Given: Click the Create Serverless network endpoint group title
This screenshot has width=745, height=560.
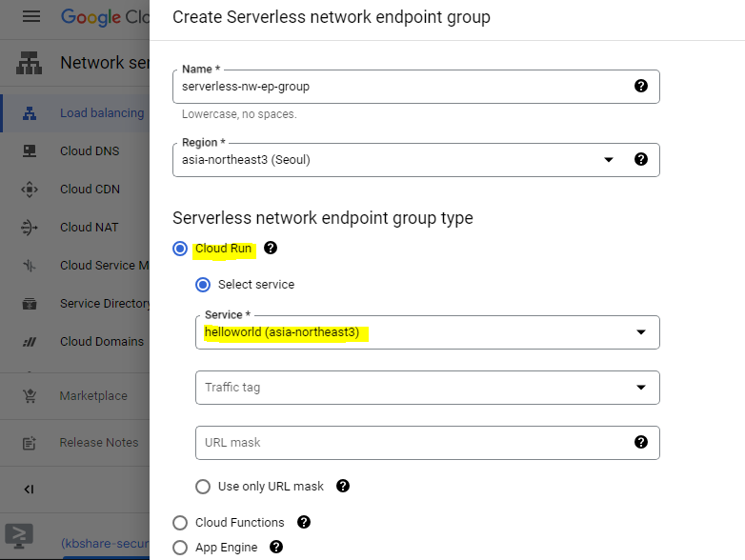Looking at the screenshot, I should coord(332,17).
